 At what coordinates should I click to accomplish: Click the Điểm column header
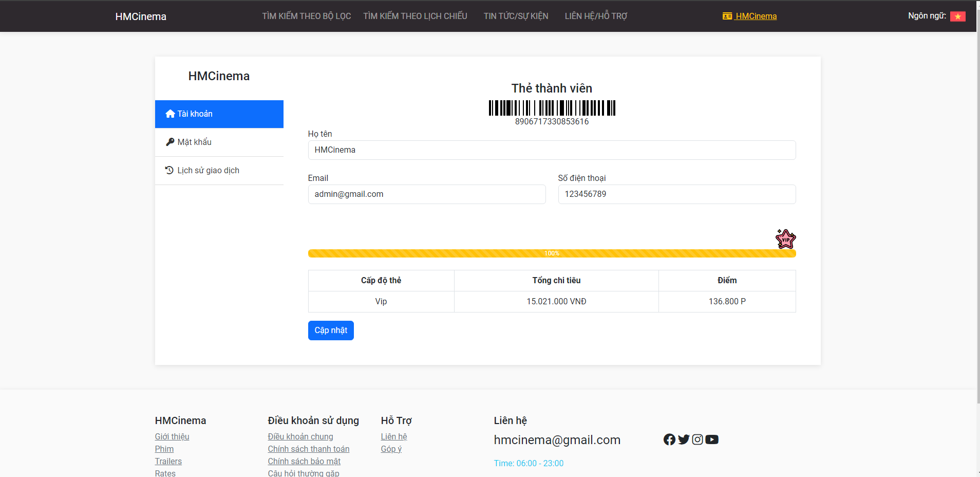click(x=727, y=281)
